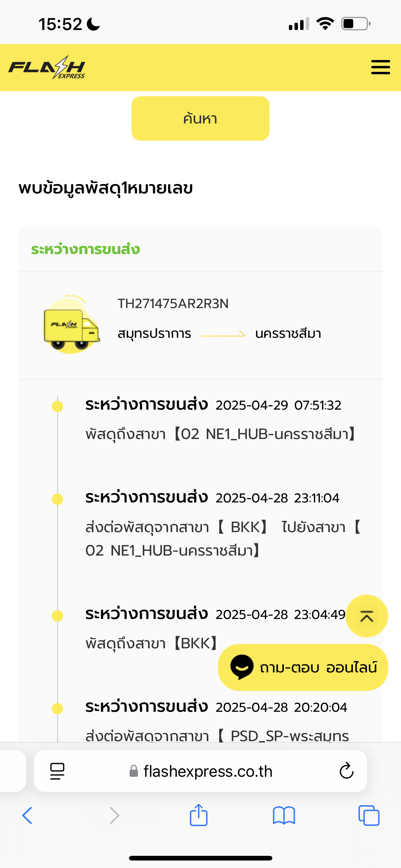
Task: Show Safari open tabs
Action: pyautogui.click(x=369, y=816)
